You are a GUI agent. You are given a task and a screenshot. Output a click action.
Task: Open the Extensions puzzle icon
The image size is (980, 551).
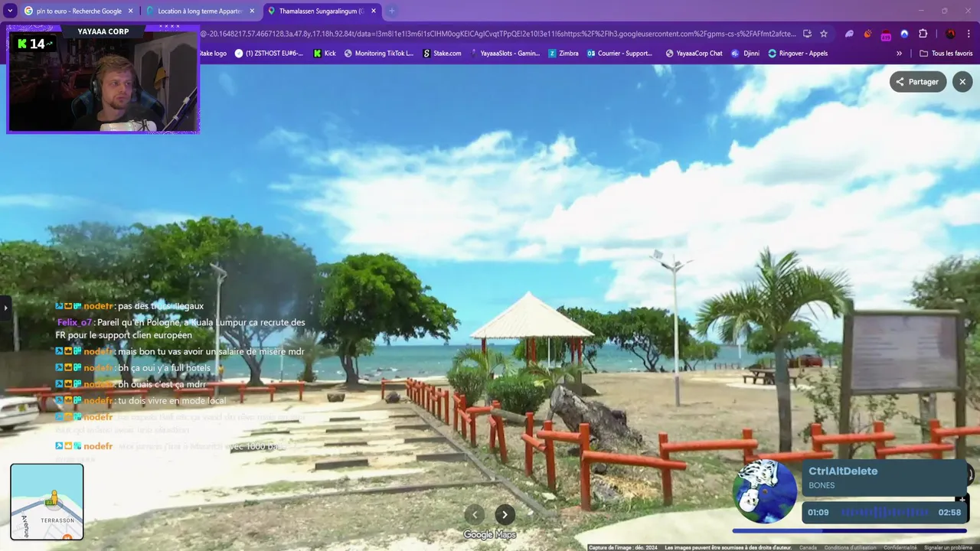pos(923,34)
